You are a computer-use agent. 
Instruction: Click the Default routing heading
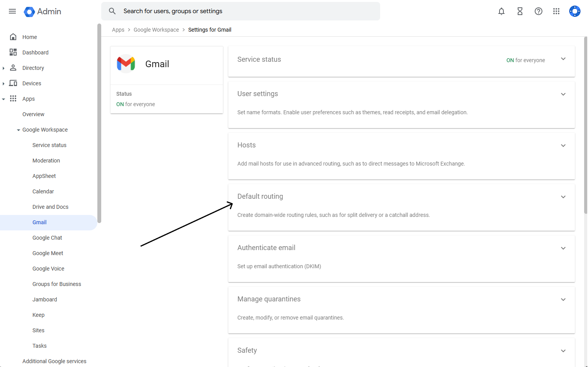coord(260,196)
